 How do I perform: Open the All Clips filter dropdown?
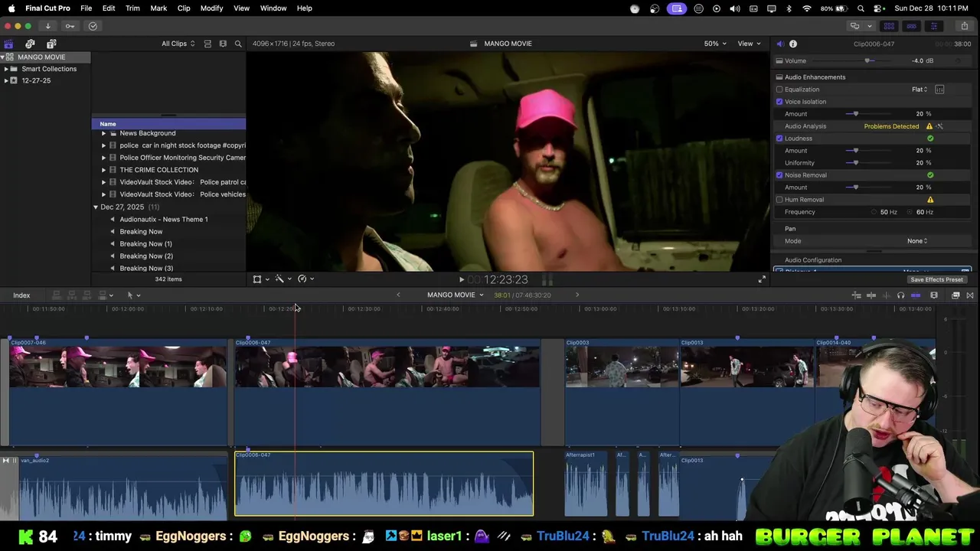178,44
